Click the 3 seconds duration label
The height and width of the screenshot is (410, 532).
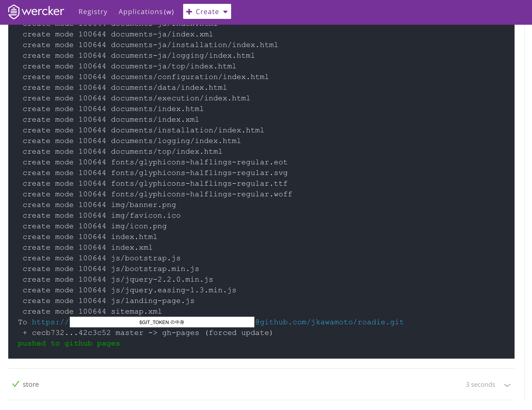[480, 384]
